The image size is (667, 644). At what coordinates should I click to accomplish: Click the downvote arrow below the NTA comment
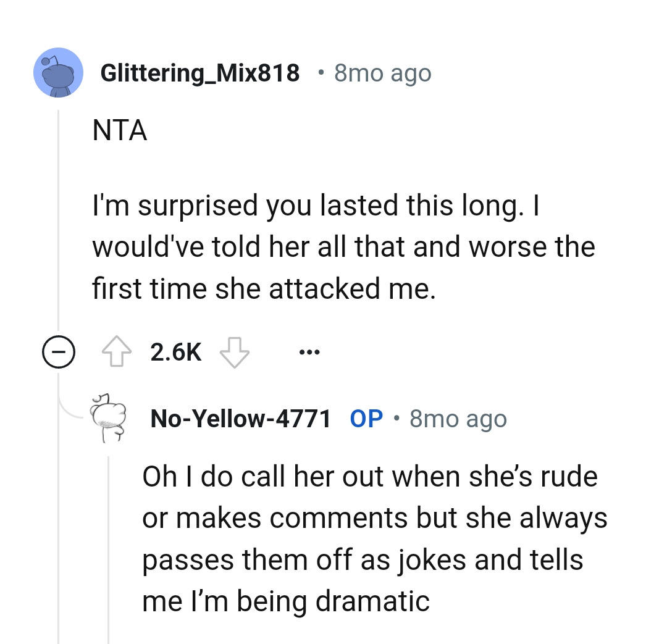pos(235,353)
